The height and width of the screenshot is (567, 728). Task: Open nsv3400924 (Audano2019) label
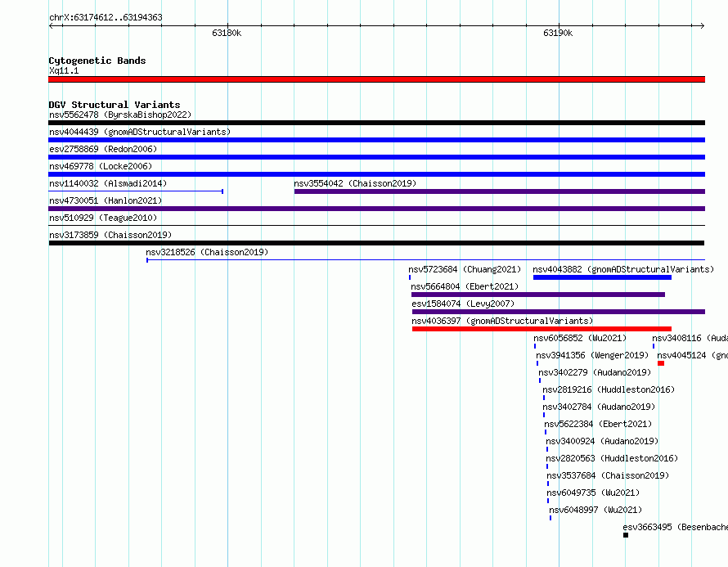coord(602,441)
